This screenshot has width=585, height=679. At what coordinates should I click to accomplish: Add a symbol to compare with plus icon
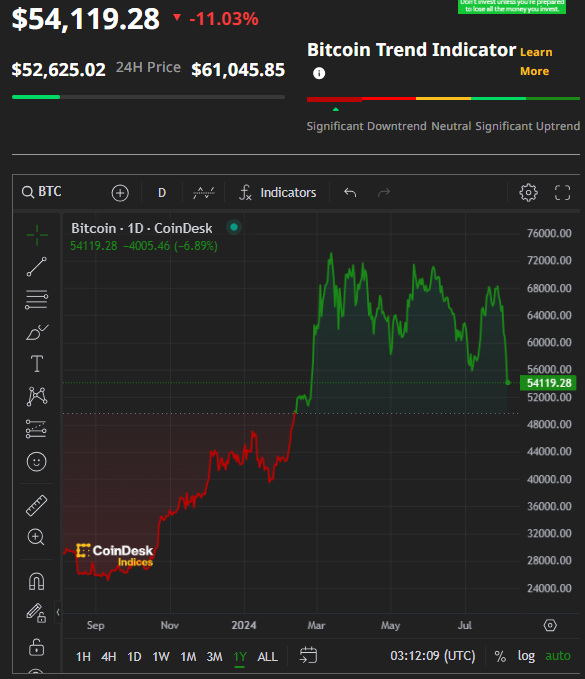point(120,193)
